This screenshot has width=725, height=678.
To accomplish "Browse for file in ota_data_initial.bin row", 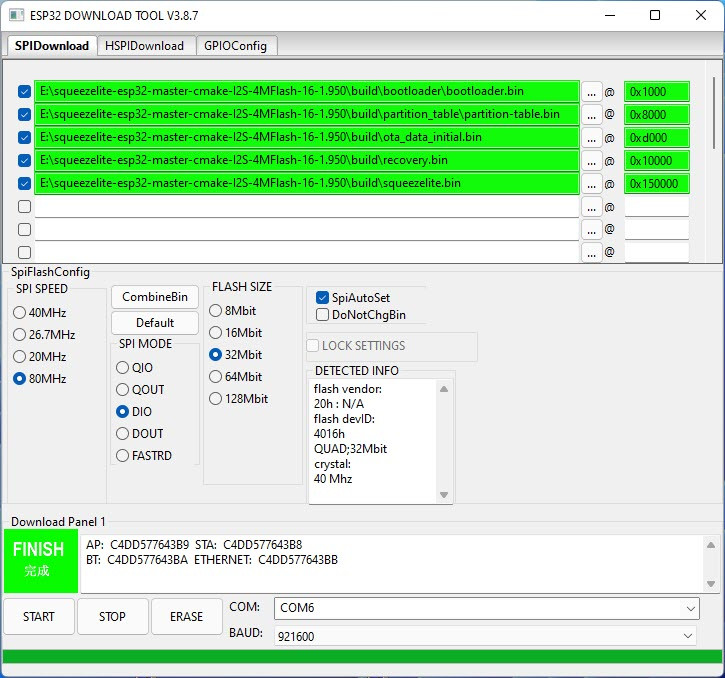I will point(591,138).
